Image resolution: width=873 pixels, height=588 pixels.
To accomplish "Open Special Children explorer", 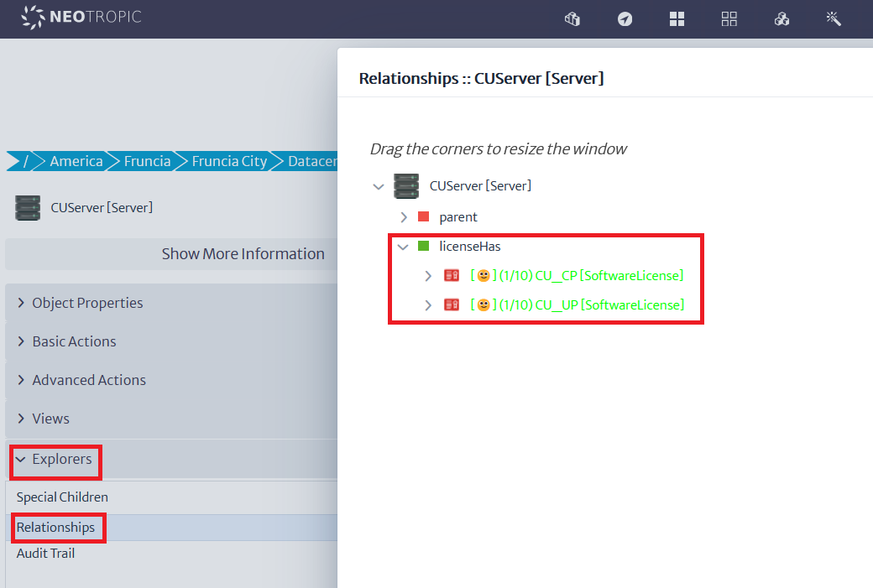I will [62, 497].
